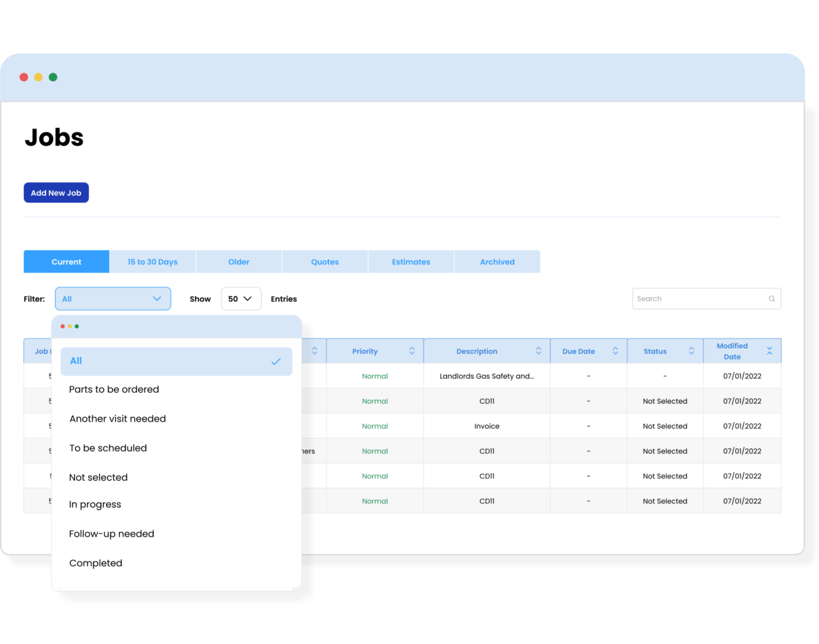The width and height of the screenshot is (819, 644).
Task: Click the sort icon on the Job column
Action: point(314,350)
